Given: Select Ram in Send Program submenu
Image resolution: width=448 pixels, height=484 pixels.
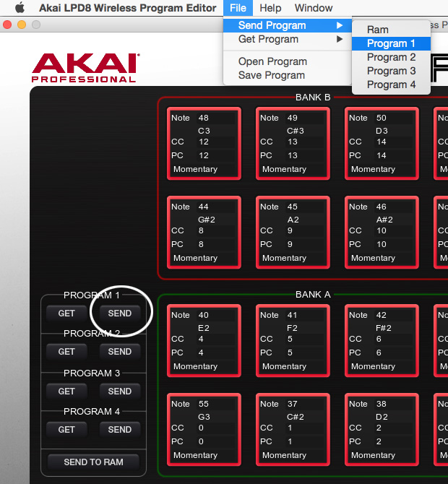Looking at the screenshot, I should (391, 30).
